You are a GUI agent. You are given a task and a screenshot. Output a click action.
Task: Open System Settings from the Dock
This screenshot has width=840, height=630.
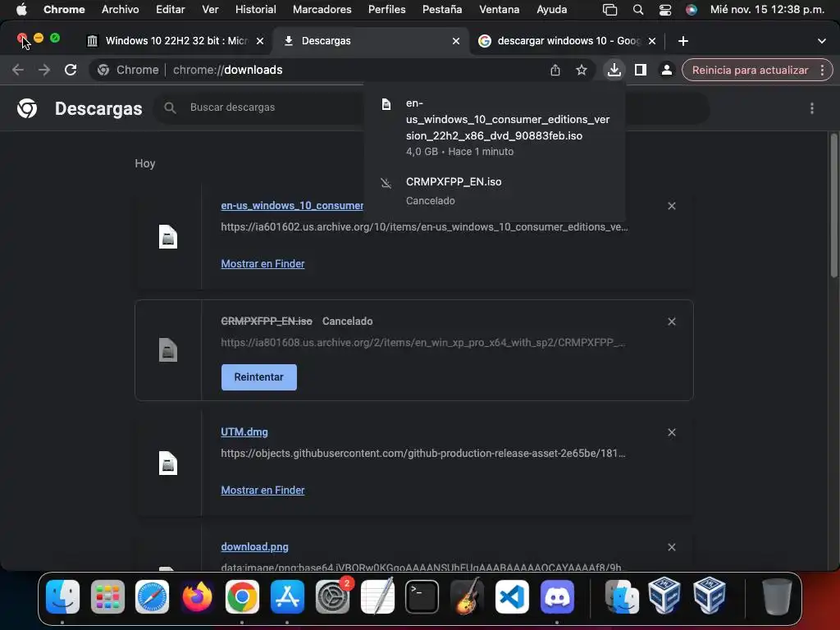point(332,596)
